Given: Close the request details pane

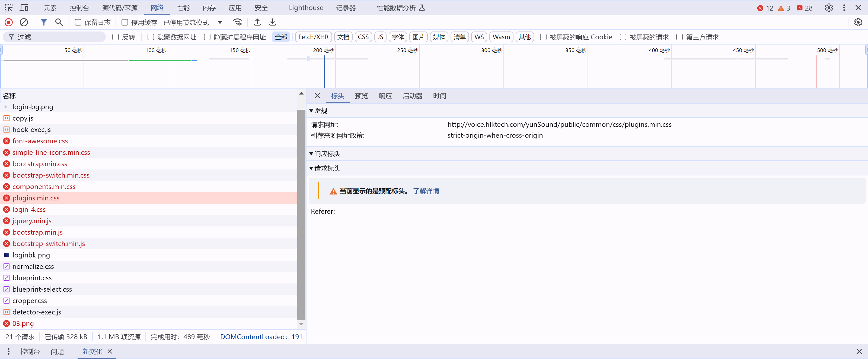Looking at the screenshot, I should 317,96.
